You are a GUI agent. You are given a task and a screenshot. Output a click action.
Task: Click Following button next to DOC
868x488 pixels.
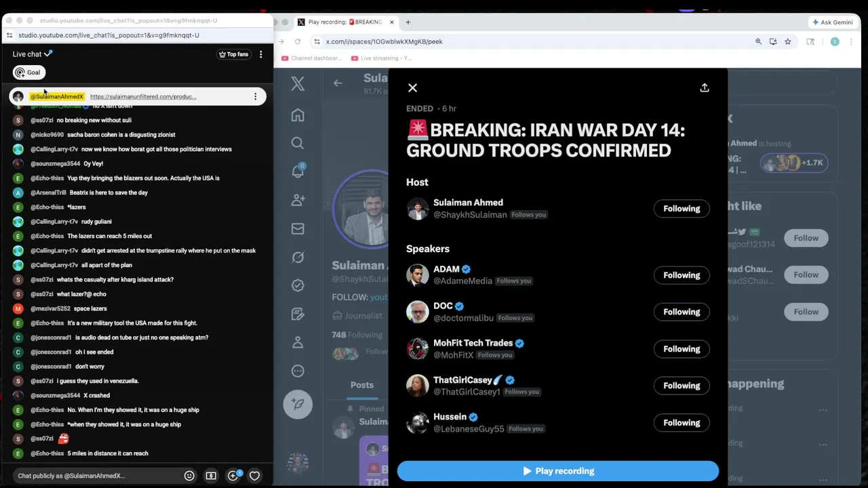pyautogui.click(x=682, y=312)
